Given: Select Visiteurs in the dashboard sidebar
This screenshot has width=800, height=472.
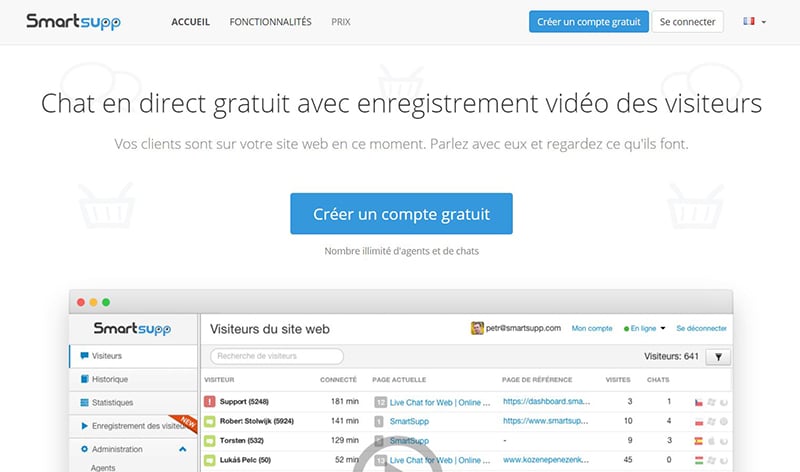Looking at the screenshot, I should tap(133, 356).
